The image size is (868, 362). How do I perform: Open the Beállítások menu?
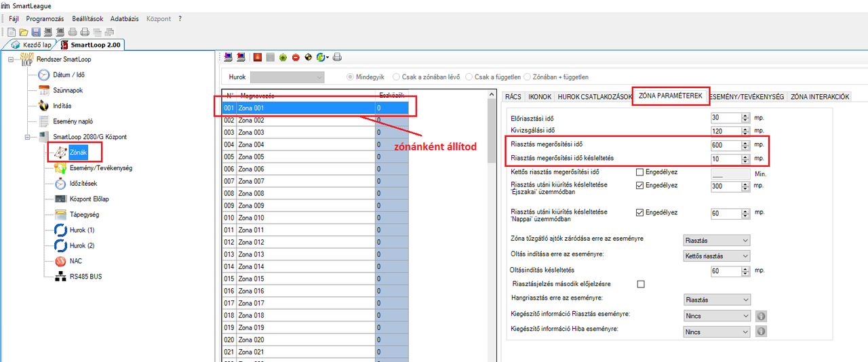tap(87, 18)
